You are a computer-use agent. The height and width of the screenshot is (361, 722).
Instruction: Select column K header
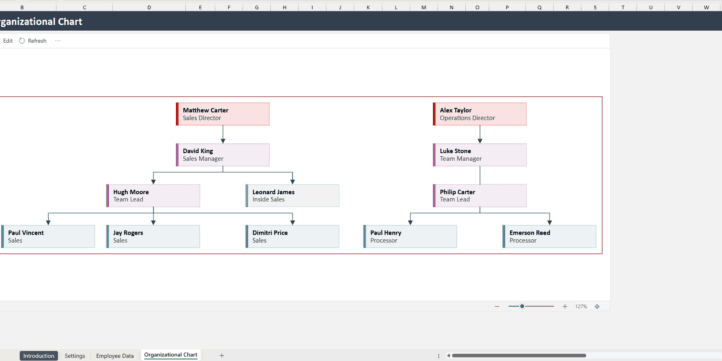click(368, 7)
